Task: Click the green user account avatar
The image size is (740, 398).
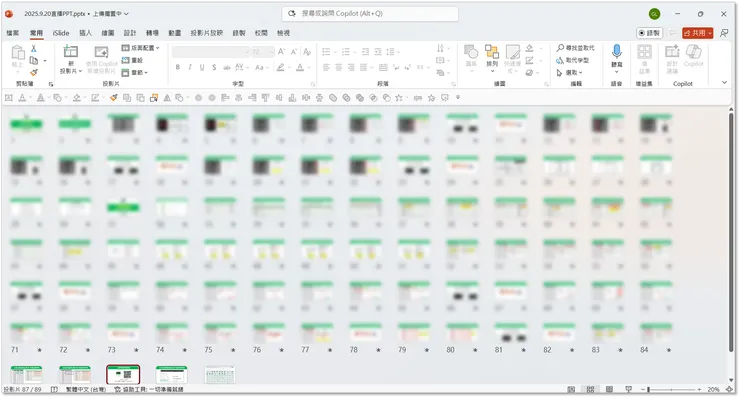Action: coord(654,14)
